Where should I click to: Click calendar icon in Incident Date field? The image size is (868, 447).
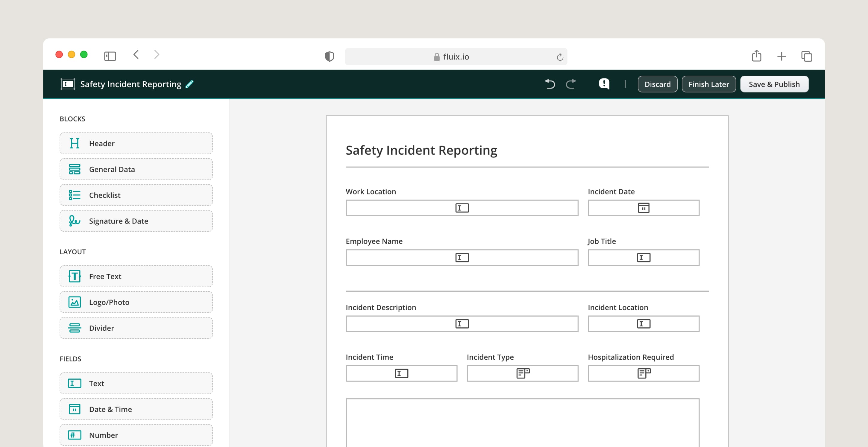tap(643, 208)
